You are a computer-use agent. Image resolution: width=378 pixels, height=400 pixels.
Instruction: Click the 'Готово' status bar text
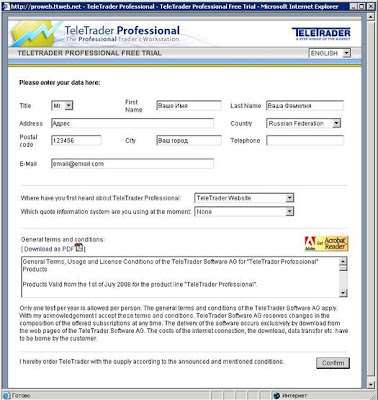click(x=21, y=396)
